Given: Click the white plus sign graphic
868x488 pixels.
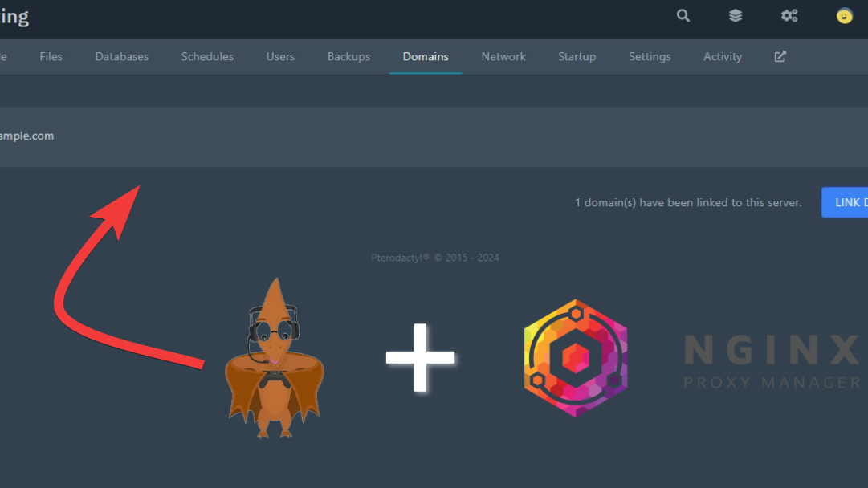Looking at the screenshot, I should [x=420, y=358].
